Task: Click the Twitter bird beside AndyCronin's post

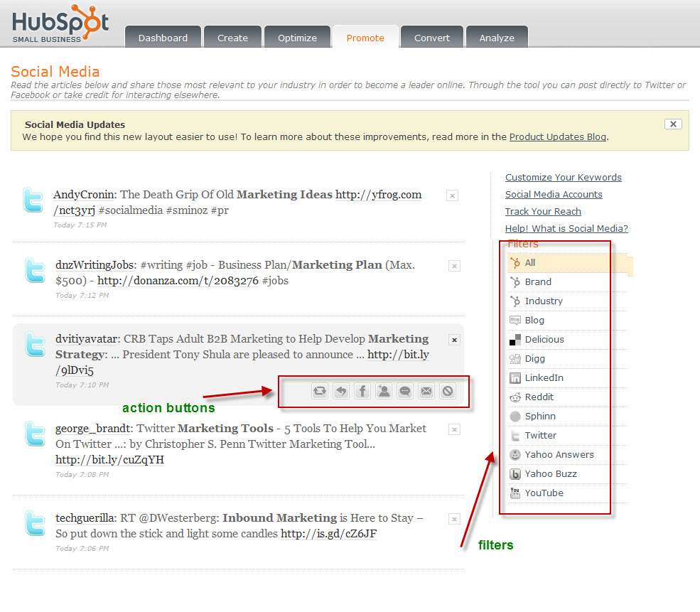Action: click(x=33, y=200)
